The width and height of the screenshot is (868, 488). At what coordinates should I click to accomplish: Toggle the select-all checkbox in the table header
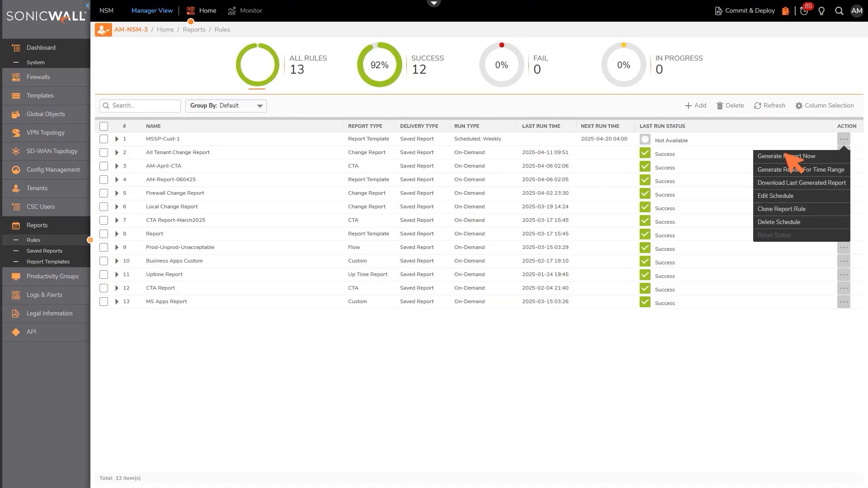pos(104,126)
